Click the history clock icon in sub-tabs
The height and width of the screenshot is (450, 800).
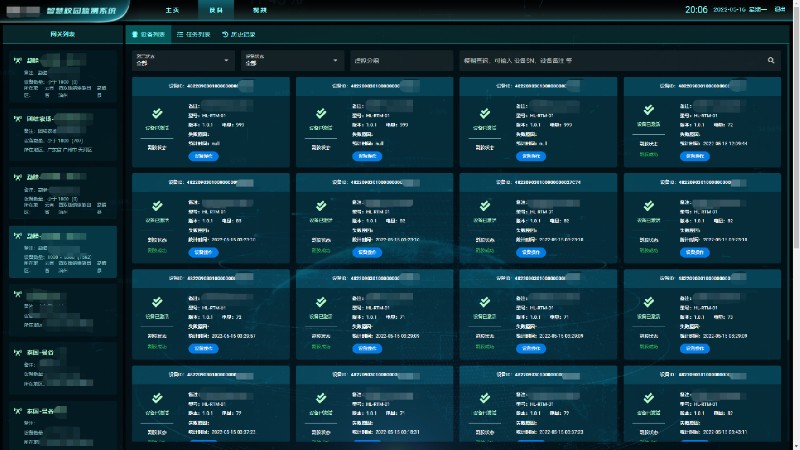click(225, 34)
